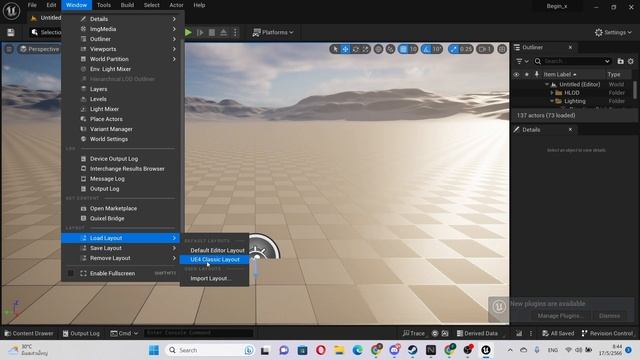Viewport: 640px width, 360px height.
Task: Open Outliner filter options dropdown
Action: click(522, 61)
